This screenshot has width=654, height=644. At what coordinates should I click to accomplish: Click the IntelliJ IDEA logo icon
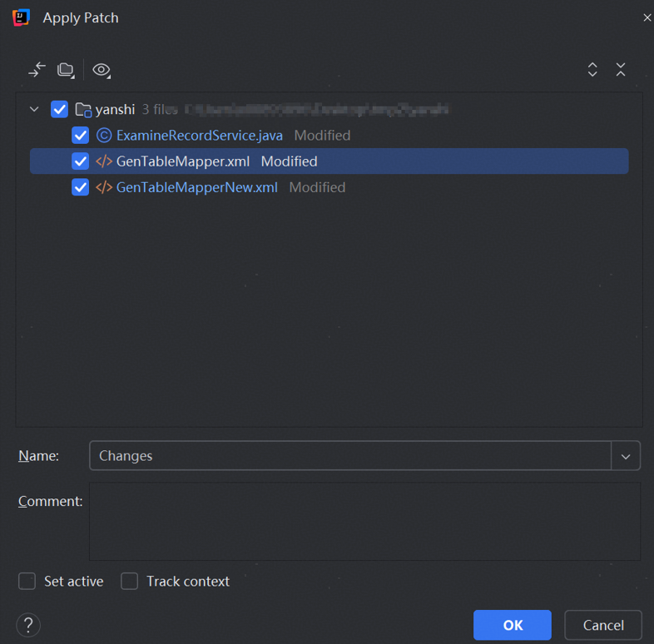click(22, 17)
